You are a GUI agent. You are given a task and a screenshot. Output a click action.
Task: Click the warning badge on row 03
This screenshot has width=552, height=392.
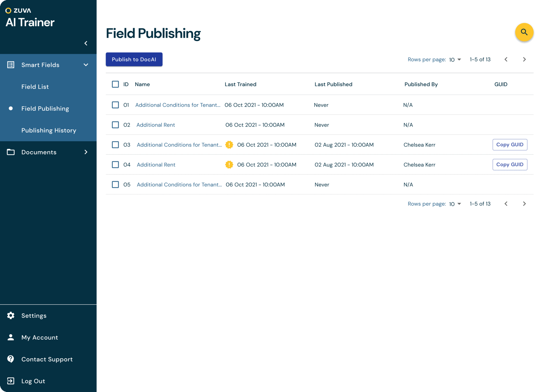coord(229,145)
